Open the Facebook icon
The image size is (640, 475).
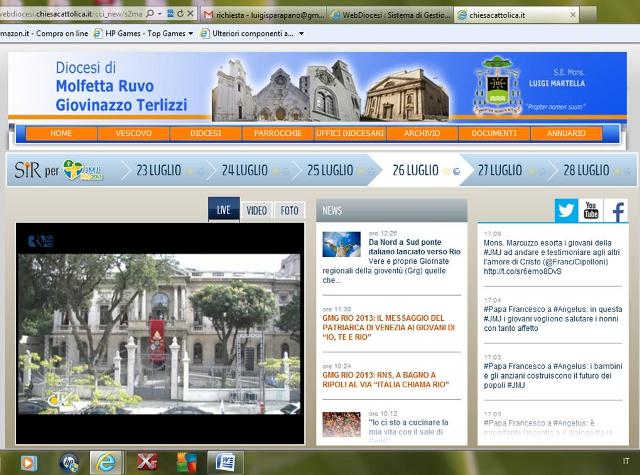point(617,210)
